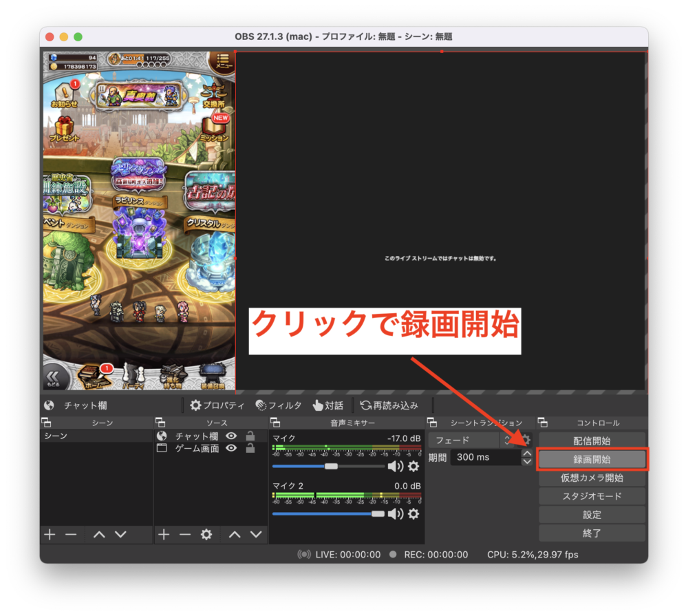Undock the 音声ミキサー panel with its float icon
Viewport: 688px width, 616px height.
click(275, 423)
